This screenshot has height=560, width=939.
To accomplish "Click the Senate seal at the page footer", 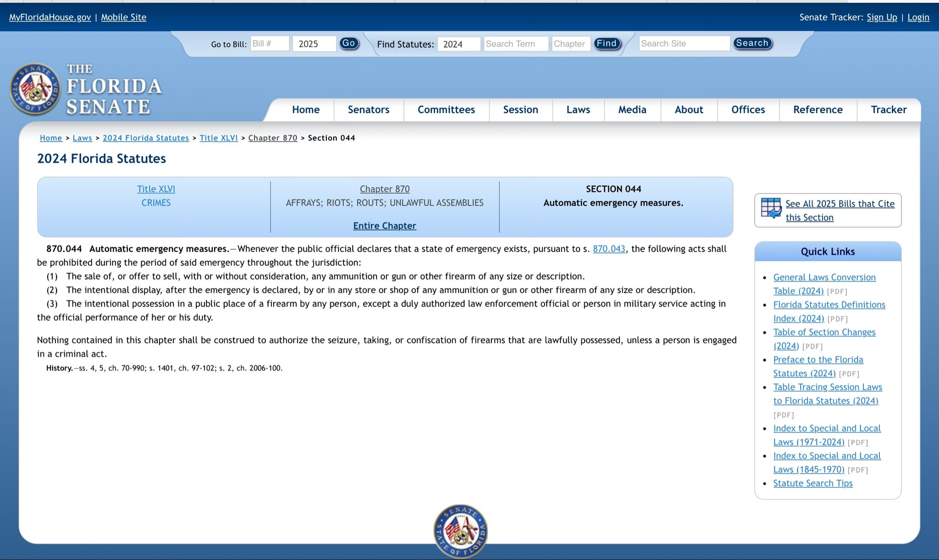I will [460, 531].
